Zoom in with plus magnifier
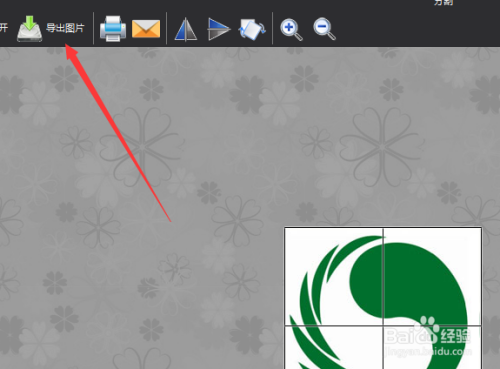 click(x=291, y=30)
